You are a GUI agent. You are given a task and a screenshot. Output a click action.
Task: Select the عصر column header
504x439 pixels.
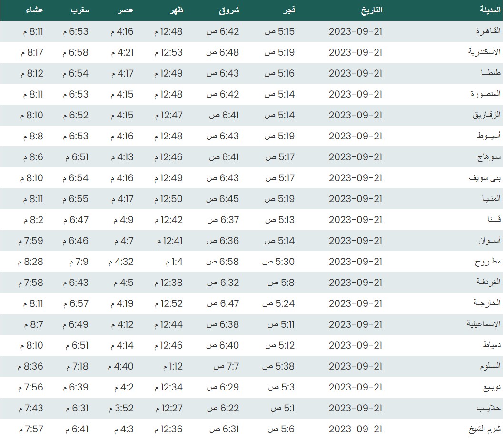[x=126, y=10]
